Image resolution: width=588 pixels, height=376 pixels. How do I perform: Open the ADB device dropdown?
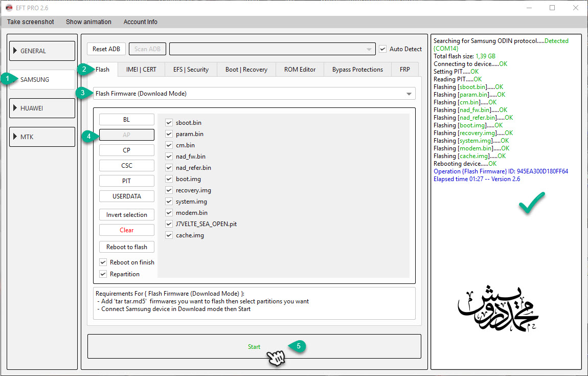pos(272,49)
